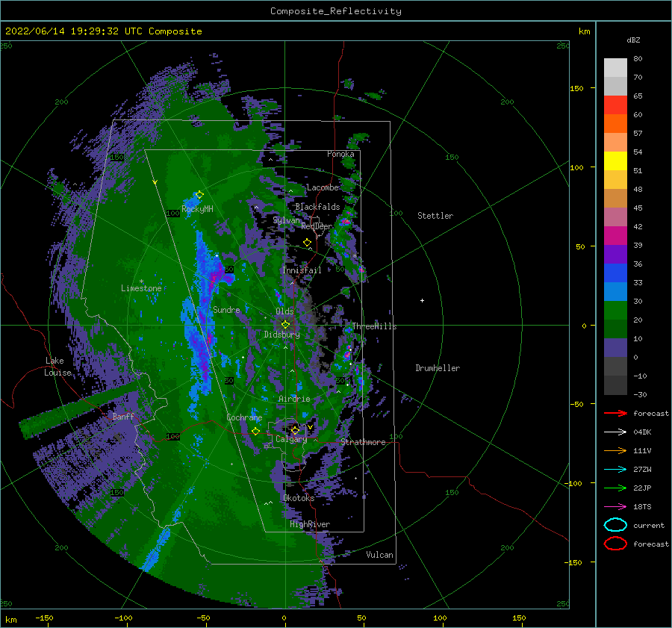672x628 pixels.
Task: Pick the light gray 80-70 dBZ swatch
Action: pos(615,68)
